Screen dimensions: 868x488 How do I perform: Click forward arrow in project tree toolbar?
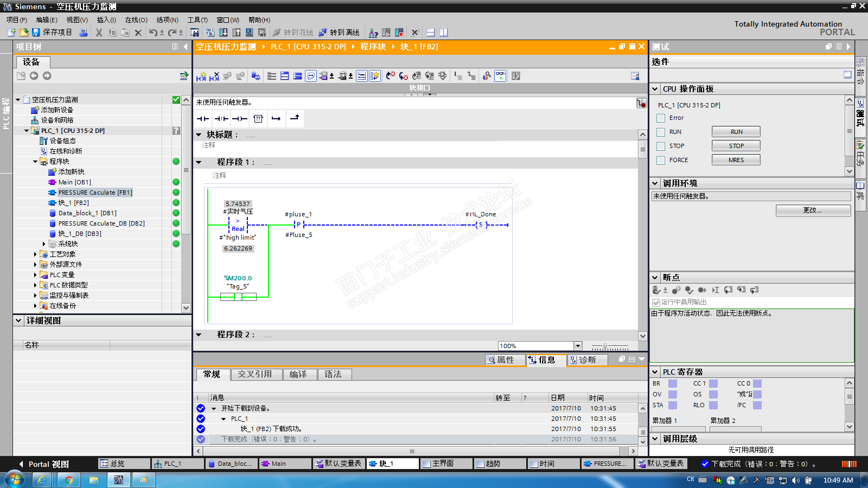click(47, 76)
